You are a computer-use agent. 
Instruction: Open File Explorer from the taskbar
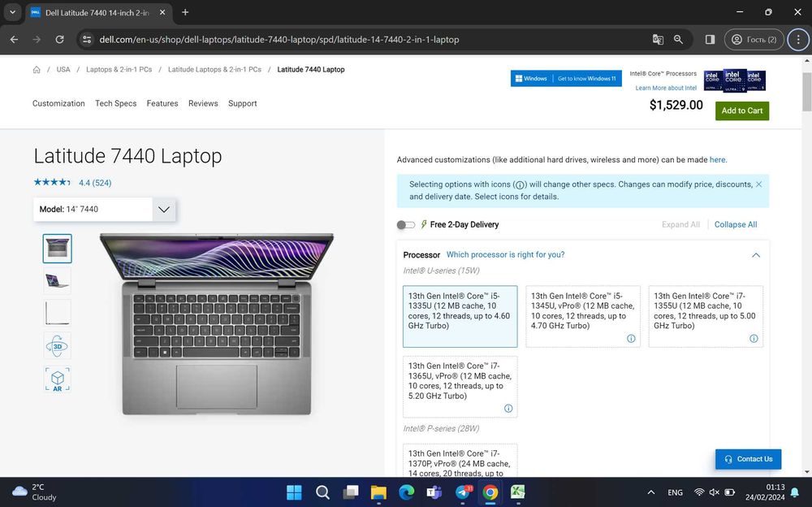tap(378, 492)
